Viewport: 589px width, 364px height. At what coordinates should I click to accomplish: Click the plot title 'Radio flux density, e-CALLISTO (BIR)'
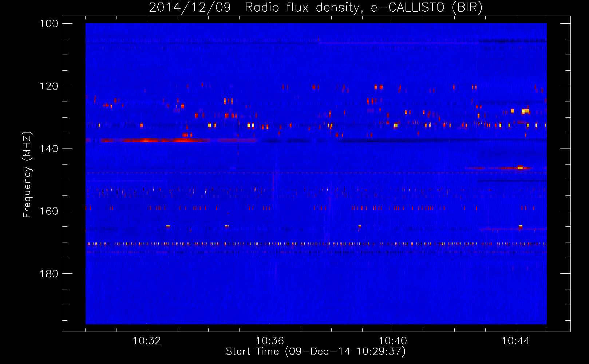click(x=364, y=8)
